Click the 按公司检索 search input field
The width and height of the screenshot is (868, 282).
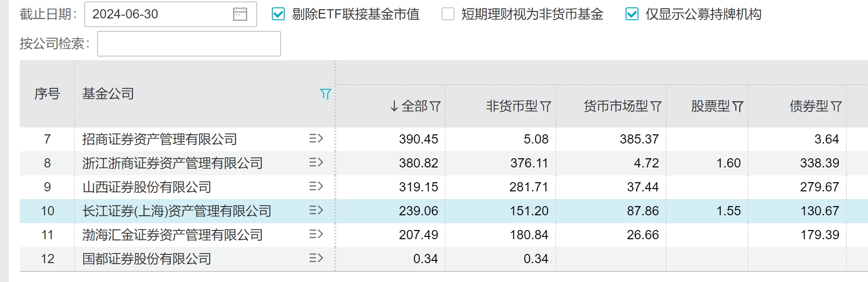[189, 44]
